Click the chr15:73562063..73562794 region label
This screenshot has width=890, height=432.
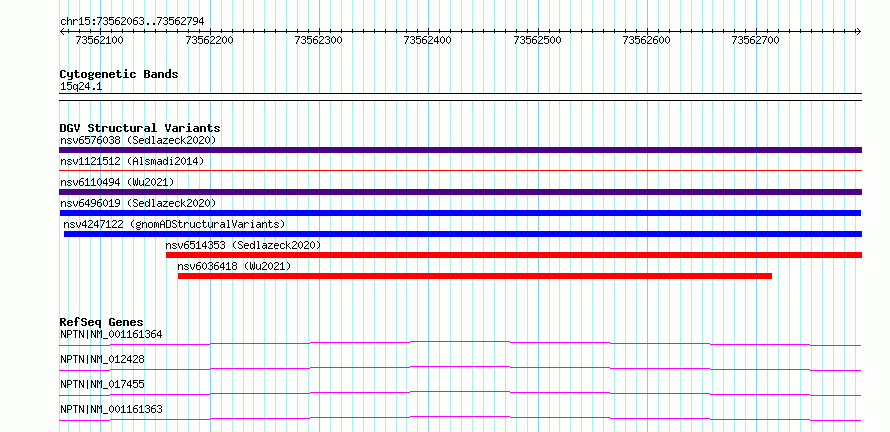(132, 22)
